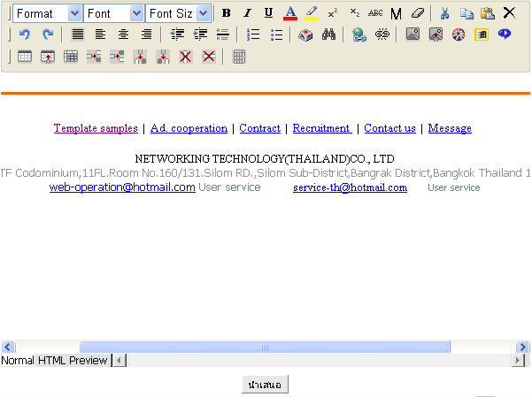This screenshot has width=532, height=397.
Task: Click tab strip right scroll arrow
Action: 518,360
